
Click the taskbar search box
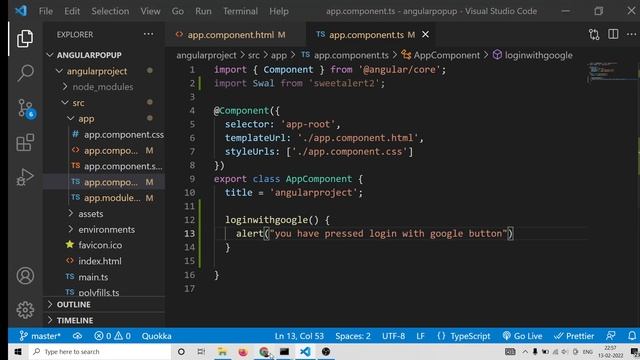click(100, 351)
